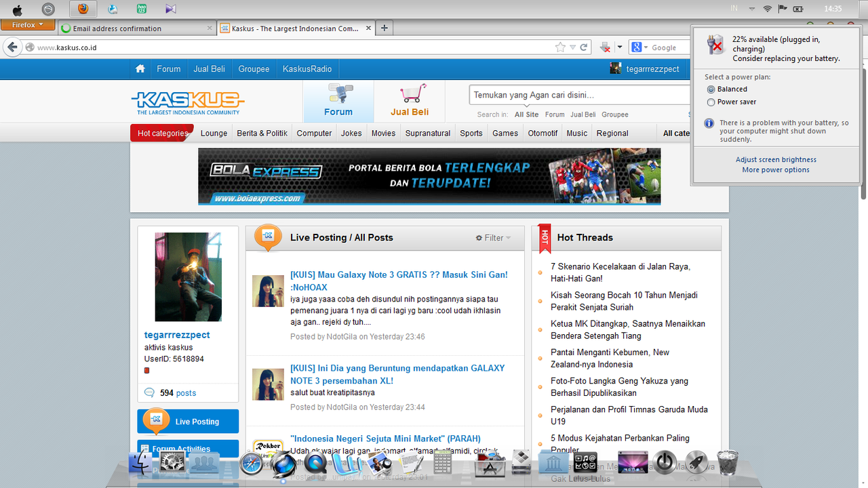The height and width of the screenshot is (488, 868).
Task: Click the Bola Express banner advertisement
Action: coord(429,176)
